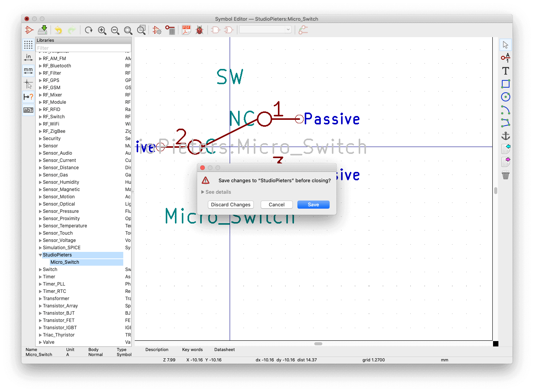This screenshot has height=392, width=534.
Task: Select Valve library row
Action: coord(83,342)
